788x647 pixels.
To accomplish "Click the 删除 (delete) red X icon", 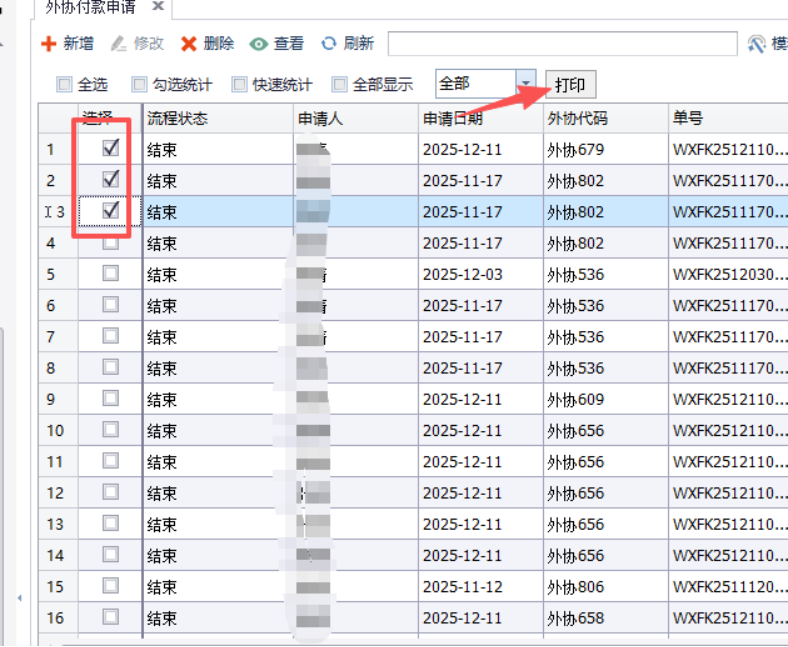I will (x=188, y=44).
